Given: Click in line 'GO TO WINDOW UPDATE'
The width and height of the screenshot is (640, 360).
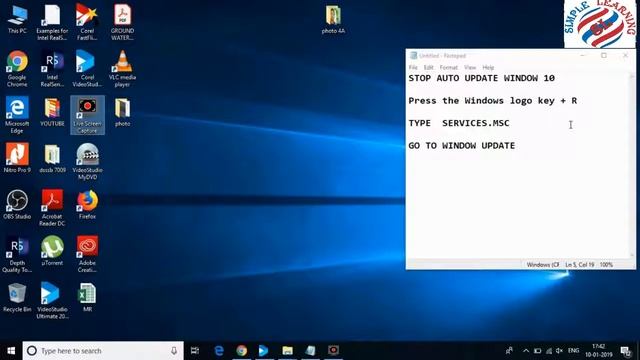Looking at the screenshot, I should click(462, 146).
